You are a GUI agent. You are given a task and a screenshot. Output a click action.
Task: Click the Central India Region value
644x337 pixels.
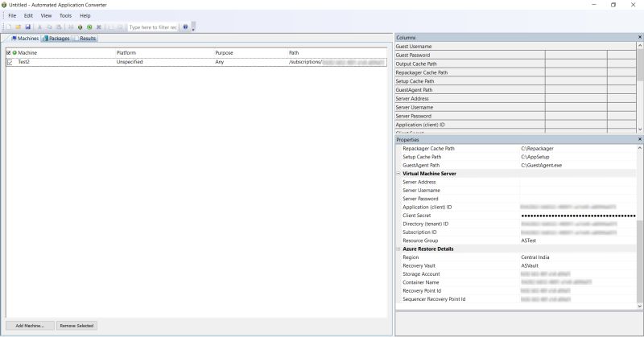(535, 257)
